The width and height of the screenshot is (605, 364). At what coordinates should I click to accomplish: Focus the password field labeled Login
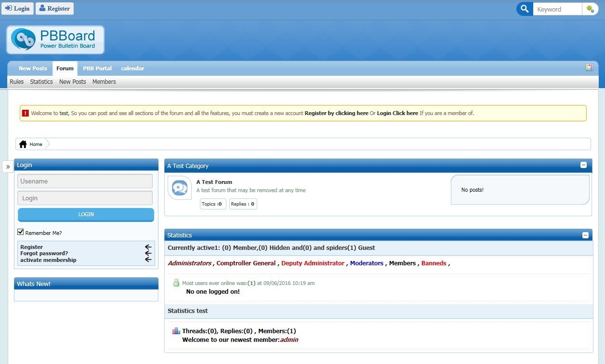coord(85,198)
